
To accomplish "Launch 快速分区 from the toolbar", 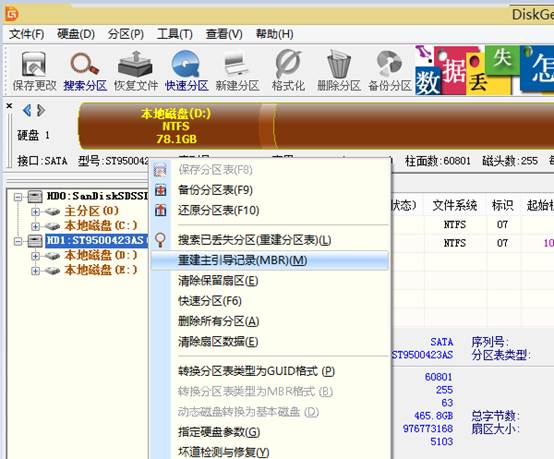I will tap(186, 71).
